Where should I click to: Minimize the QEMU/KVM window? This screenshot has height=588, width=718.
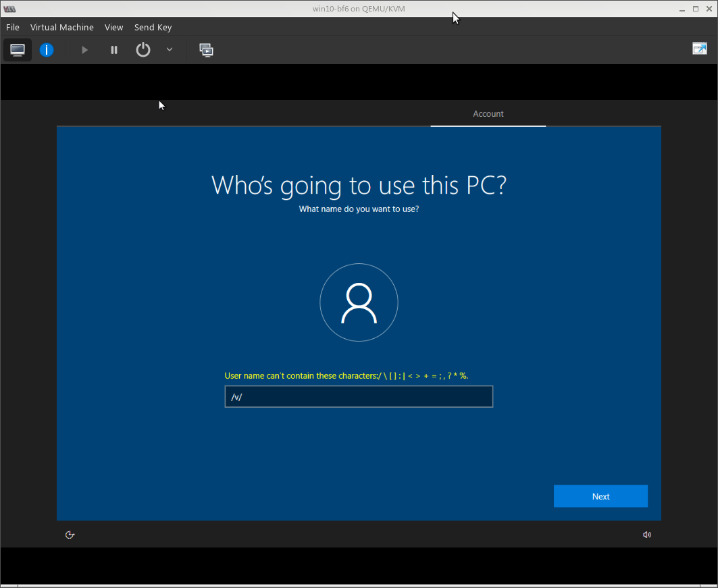click(682, 9)
